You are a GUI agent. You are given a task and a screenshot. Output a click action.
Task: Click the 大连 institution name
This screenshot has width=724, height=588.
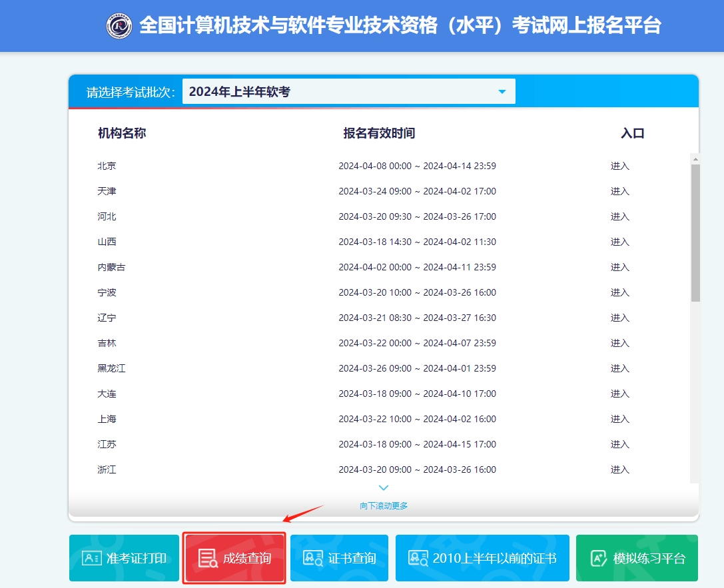[107, 394]
